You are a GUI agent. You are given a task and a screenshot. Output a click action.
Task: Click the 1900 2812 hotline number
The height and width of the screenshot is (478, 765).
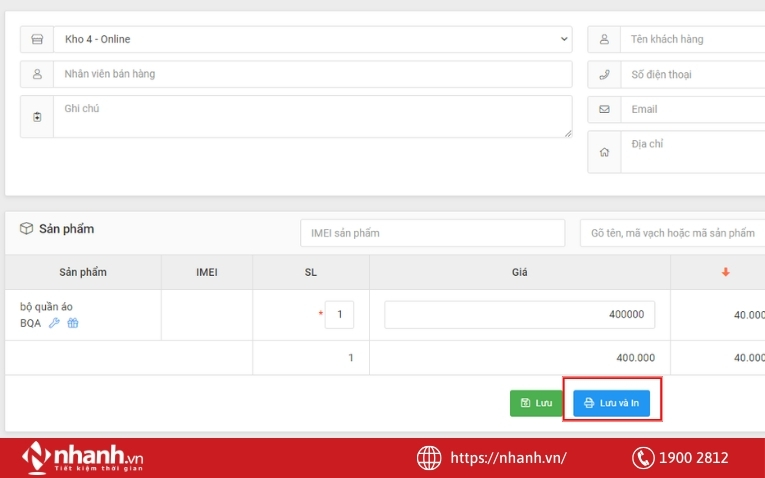(x=693, y=458)
